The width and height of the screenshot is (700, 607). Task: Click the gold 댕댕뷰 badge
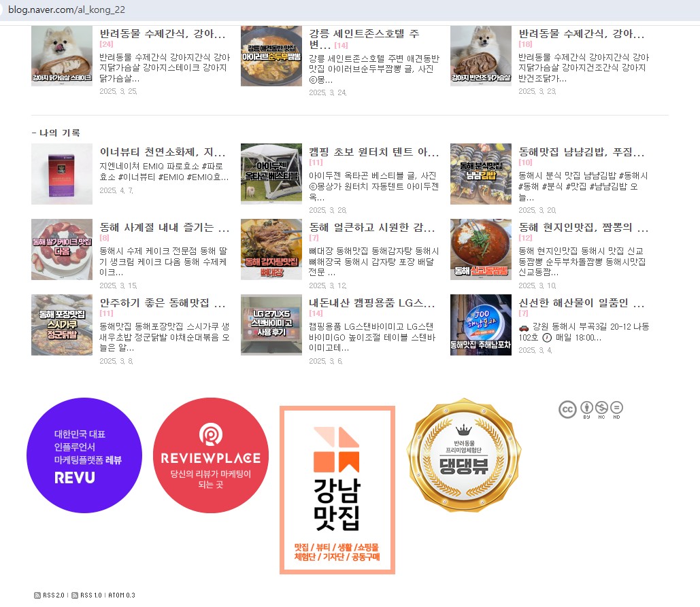(x=464, y=455)
